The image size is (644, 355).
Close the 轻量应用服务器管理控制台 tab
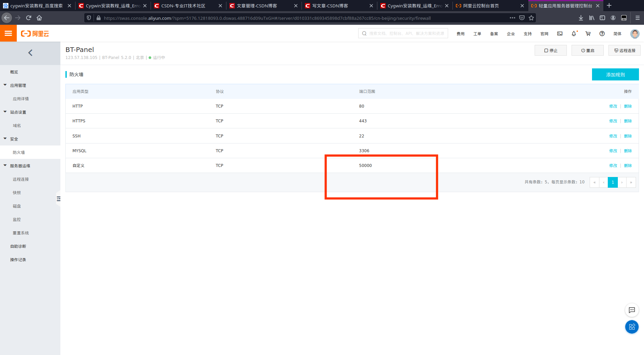(x=598, y=6)
